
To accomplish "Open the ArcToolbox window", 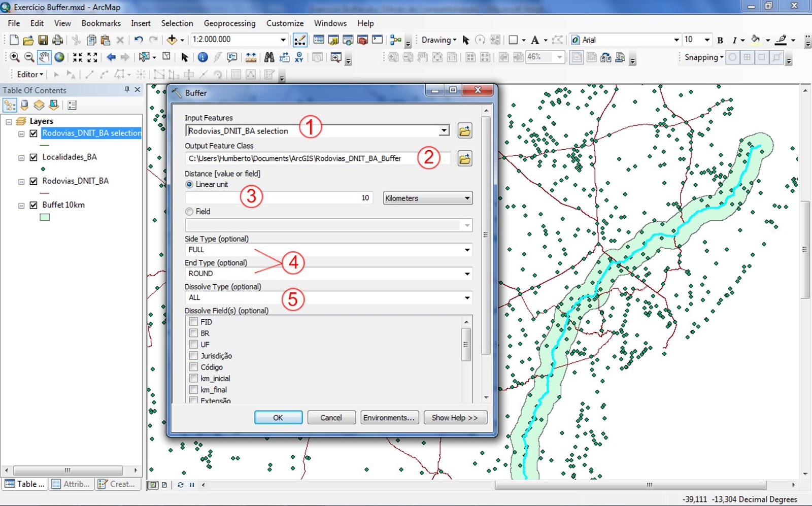I will pyautogui.click(x=362, y=39).
